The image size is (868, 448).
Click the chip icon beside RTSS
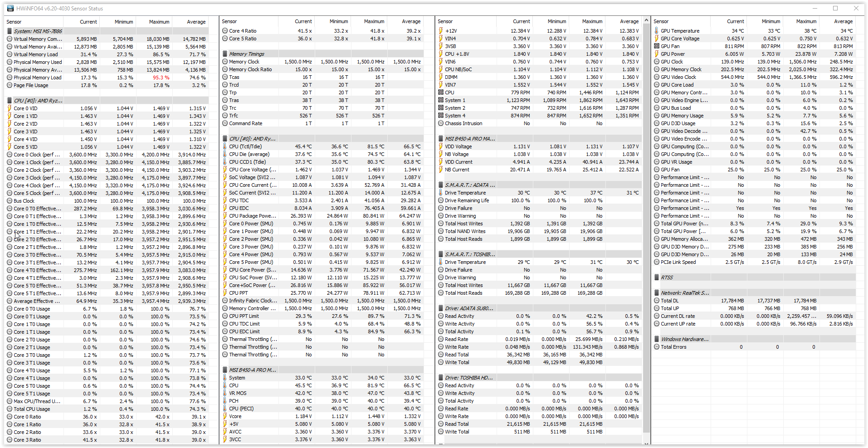pyautogui.click(x=657, y=278)
